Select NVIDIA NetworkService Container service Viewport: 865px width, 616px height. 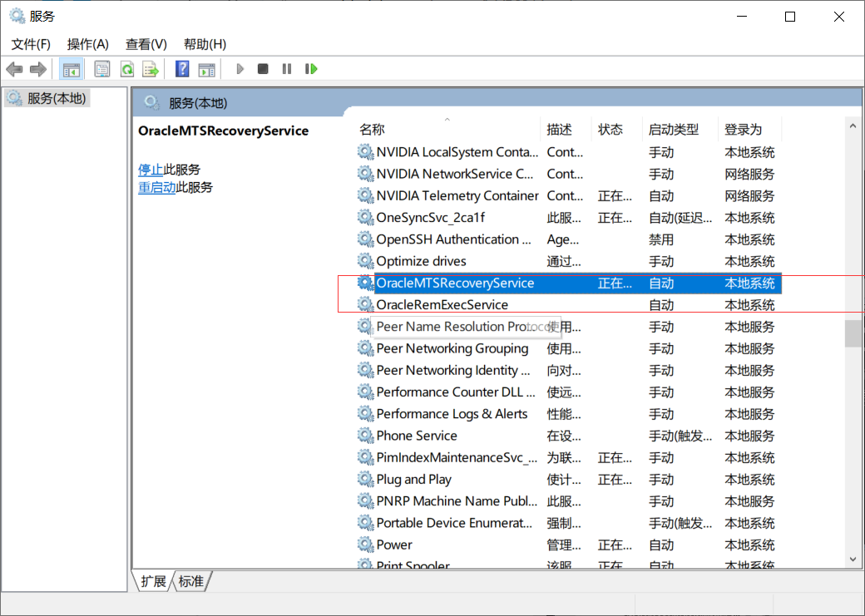(455, 175)
